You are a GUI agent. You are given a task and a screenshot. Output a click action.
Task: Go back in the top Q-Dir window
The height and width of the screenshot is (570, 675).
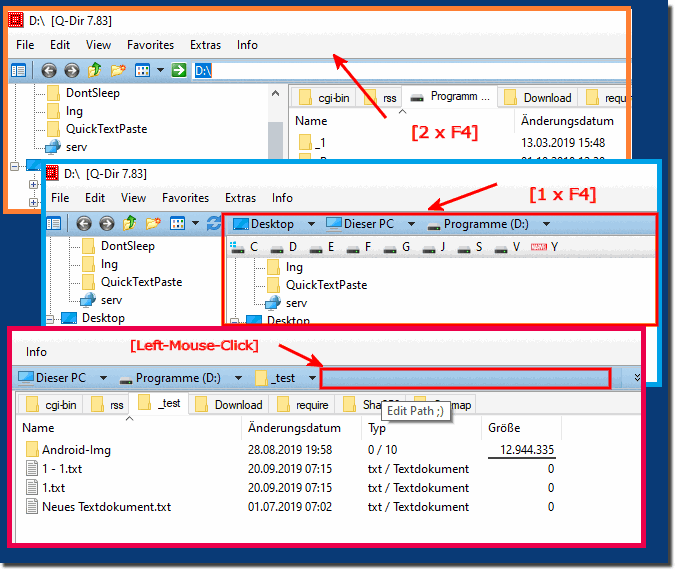click(49, 70)
